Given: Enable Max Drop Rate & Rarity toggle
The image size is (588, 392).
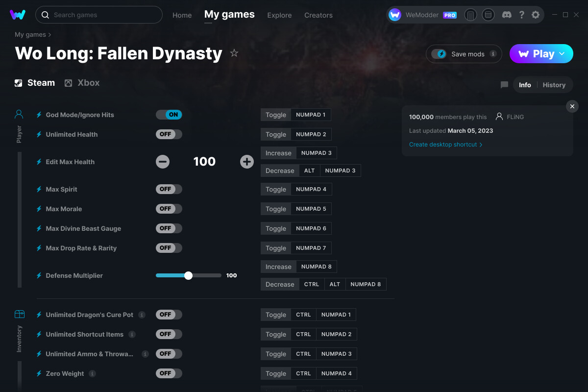Looking at the screenshot, I should tap(169, 248).
